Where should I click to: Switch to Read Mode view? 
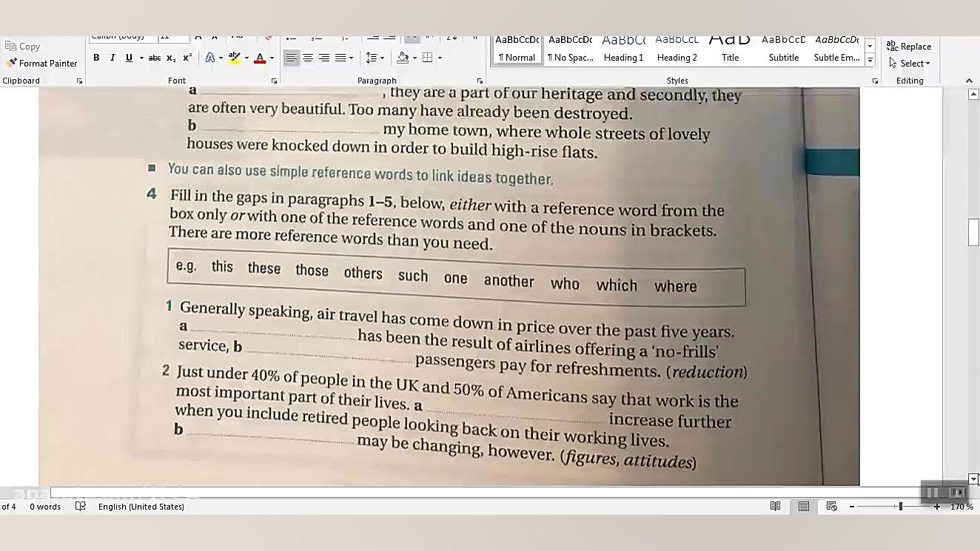coord(775,507)
